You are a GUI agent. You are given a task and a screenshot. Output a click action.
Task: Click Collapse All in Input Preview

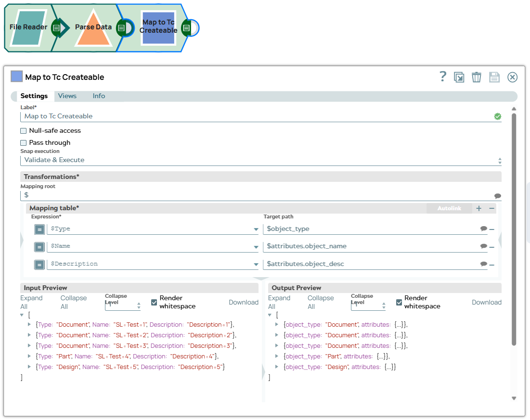73,302
